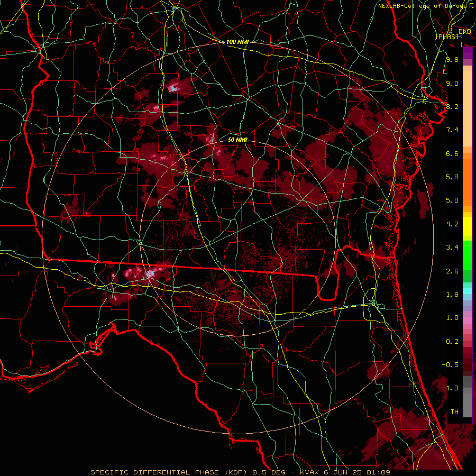Screen dimensions: 476x476
Task: Click the 1.0 scale value
Action: coord(452,318)
